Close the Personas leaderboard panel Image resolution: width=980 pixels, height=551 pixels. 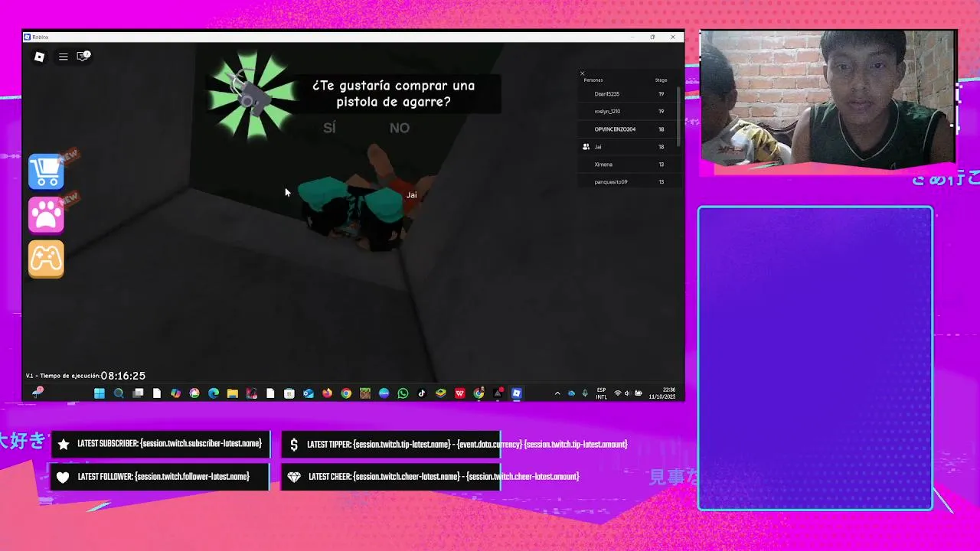click(582, 73)
